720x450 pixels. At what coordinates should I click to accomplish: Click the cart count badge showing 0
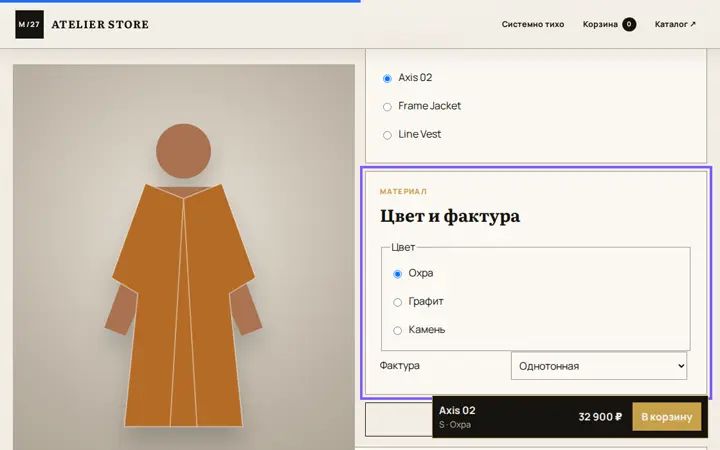tap(629, 24)
